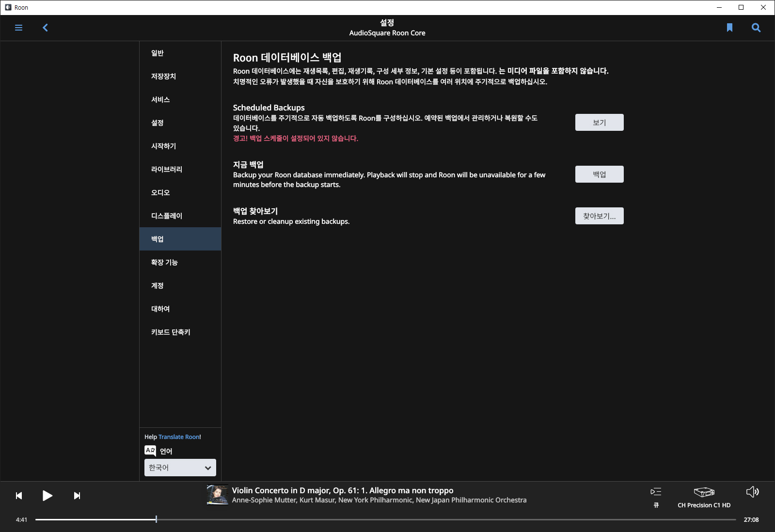775x532 pixels.
Task: Skip to the previous track
Action: tap(19, 496)
